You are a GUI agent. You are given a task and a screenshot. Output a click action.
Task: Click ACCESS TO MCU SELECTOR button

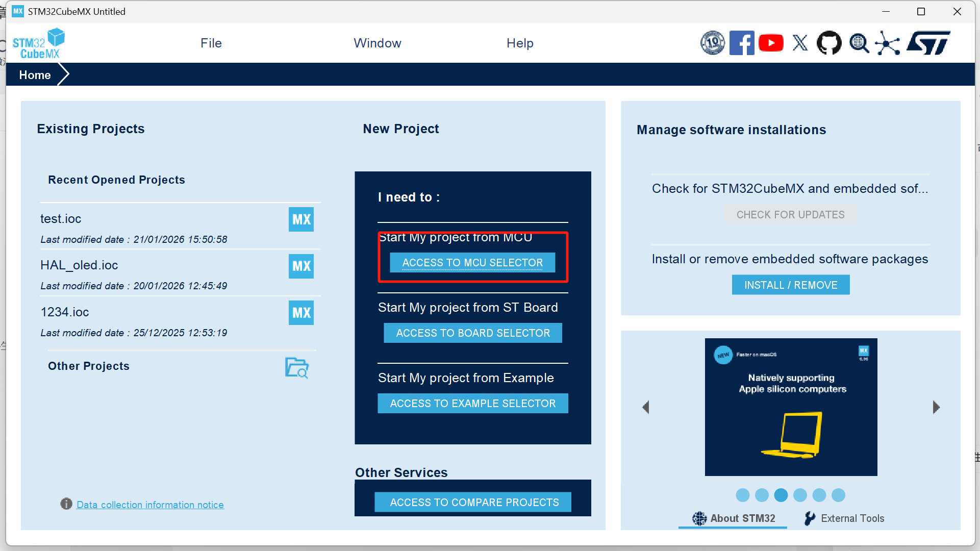[x=472, y=263]
